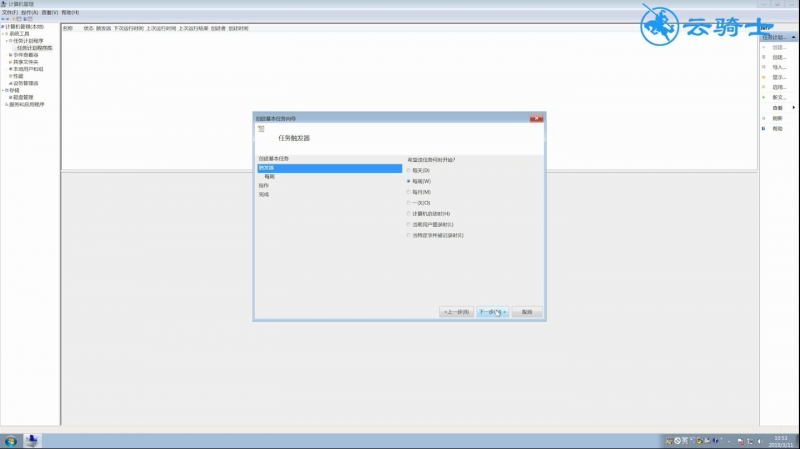Image resolution: width=800 pixels, height=449 pixels.
Task: Select 任务计划程序 tree node
Action: tap(28, 41)
